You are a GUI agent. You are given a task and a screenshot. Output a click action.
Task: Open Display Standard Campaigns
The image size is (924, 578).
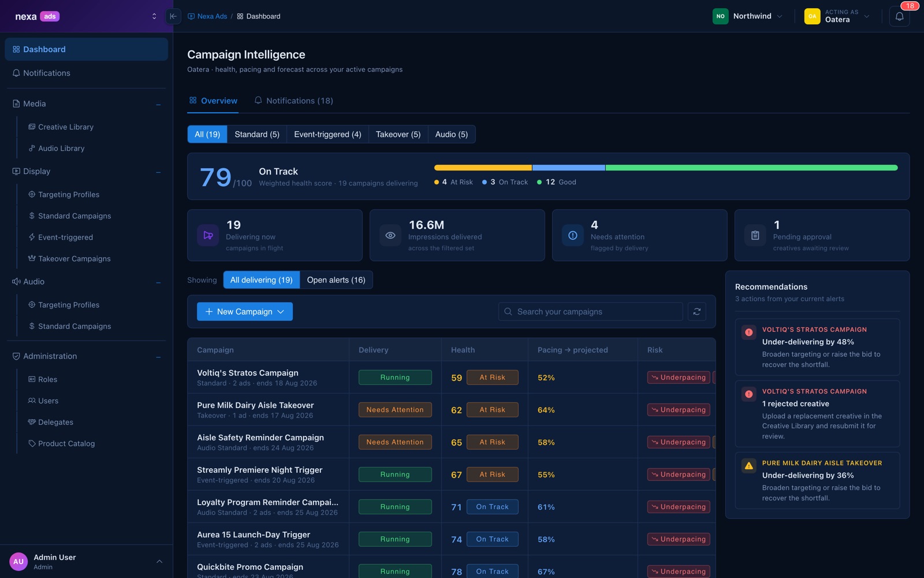[x=74, y=216]
